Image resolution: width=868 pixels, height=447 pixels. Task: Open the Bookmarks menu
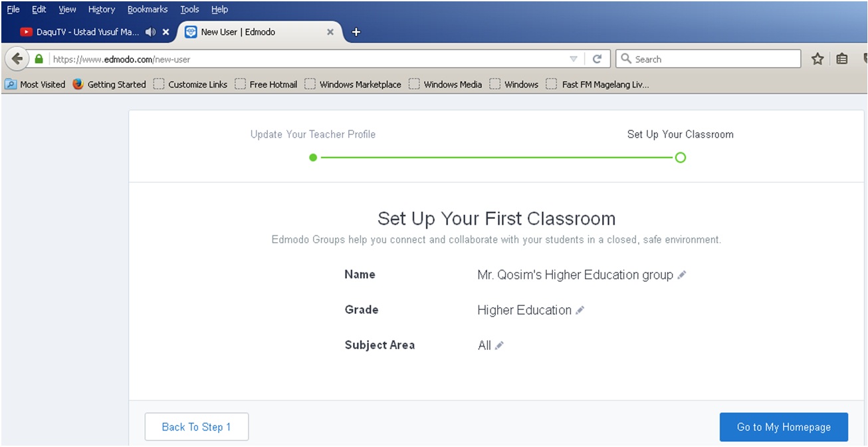click(x=148, y=9)
